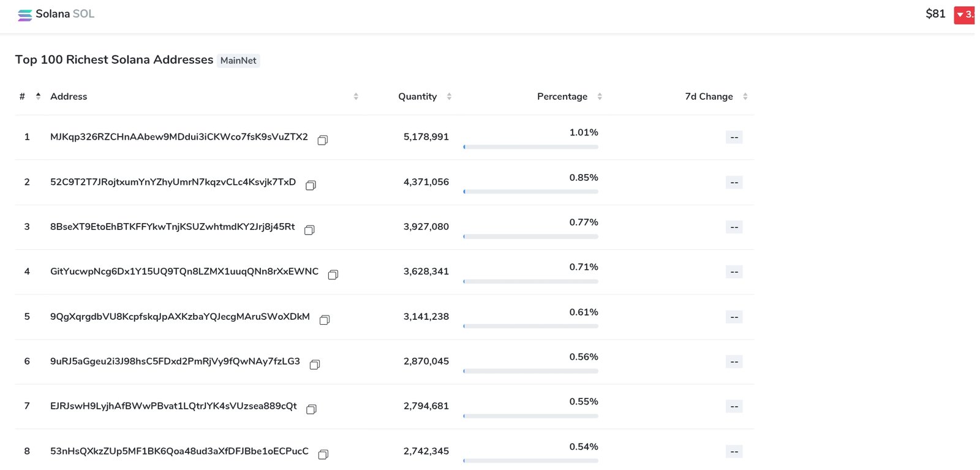Open address GitYucwpNcg6Dx1Y15UQ9TQn8LZMX1uuqQNn8rXxEWNC

pos(184,271)
